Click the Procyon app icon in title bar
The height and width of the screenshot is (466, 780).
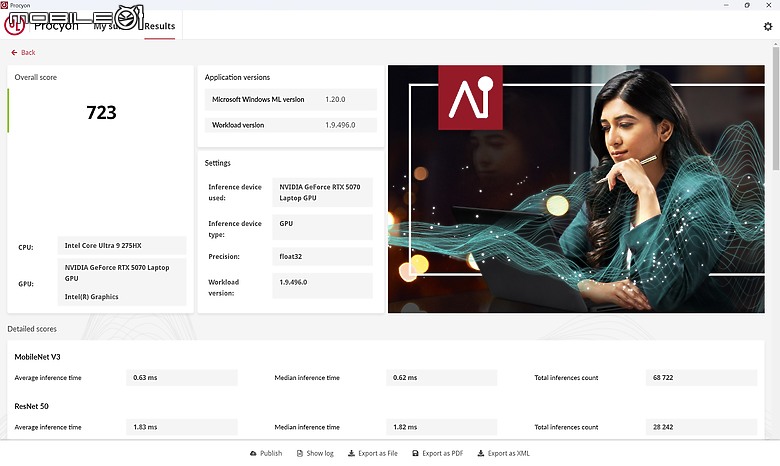coord(4,5)
